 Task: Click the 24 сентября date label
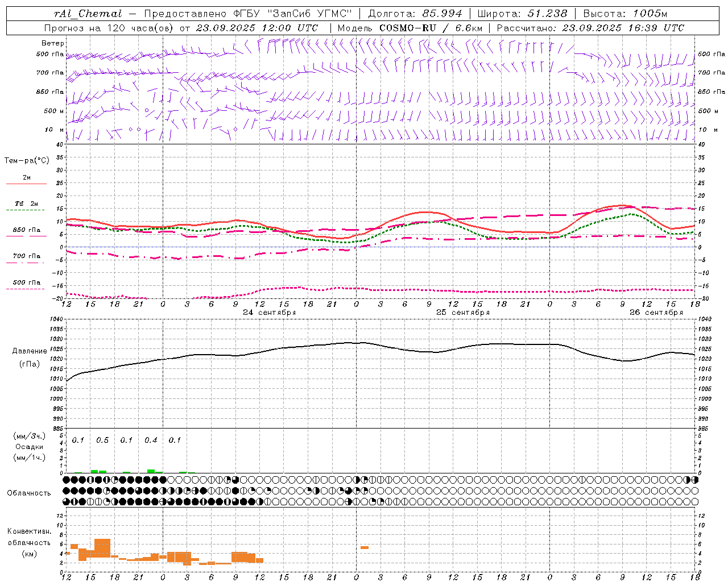pyautogui.click(x=270, y=313)
